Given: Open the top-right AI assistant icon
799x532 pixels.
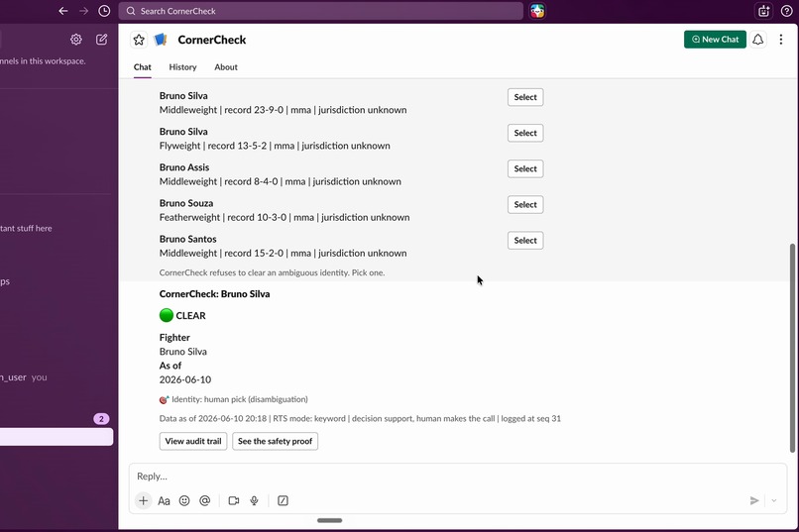Looking at the screenshot, I should (763, 11).
